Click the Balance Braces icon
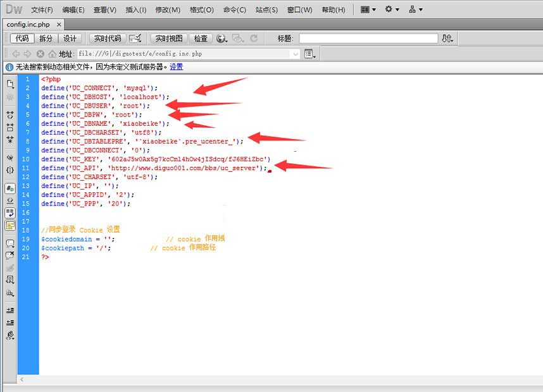This screenshot has height=392, width=543. pyautogui.click(x=10, y=170)
